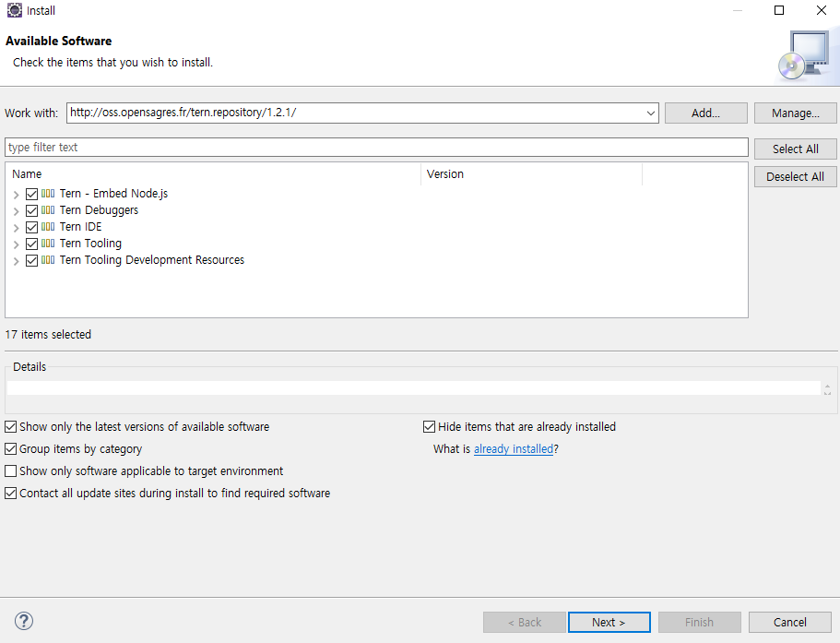Expand the Tern IDE category
Viewport: 840px width, 643px height.
[16, 228]
